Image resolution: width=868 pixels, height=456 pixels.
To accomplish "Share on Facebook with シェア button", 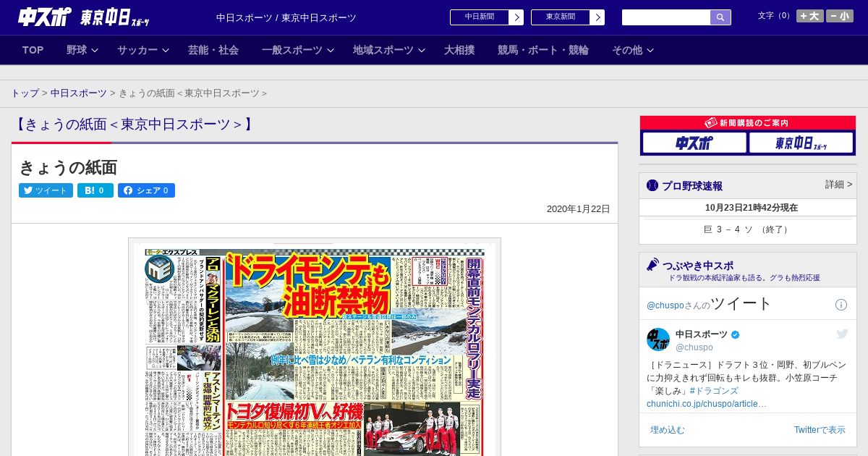I will click(146, 190).
